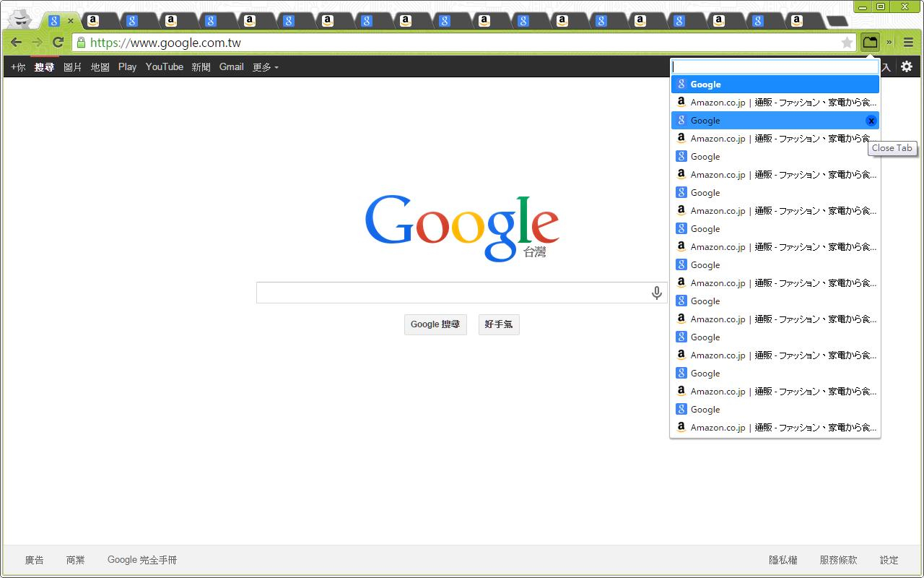Open 圖片 in the Google bar
Screen dimensions: 924x578
point(72,67)
